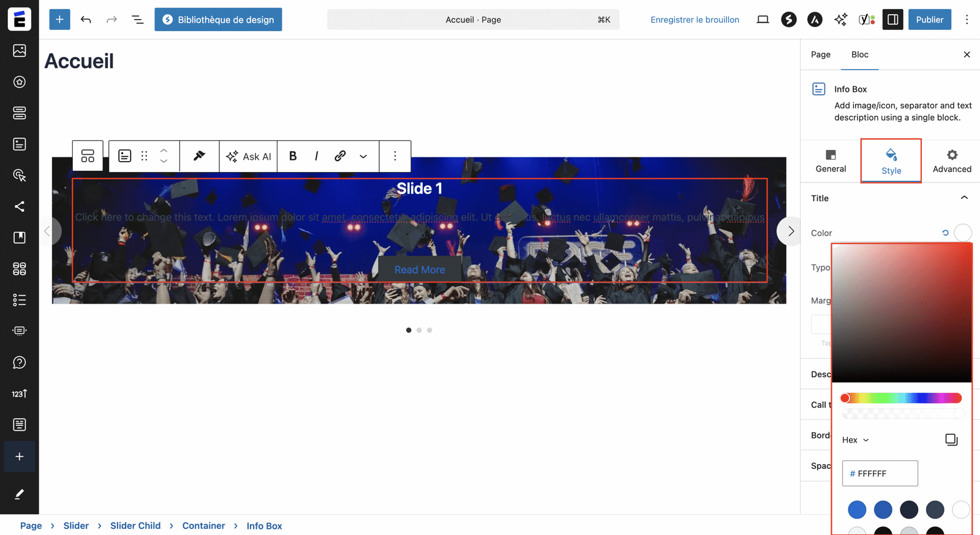Click inside the color saturation area
The height and width of the screenshot is (535, 980).
902,313
